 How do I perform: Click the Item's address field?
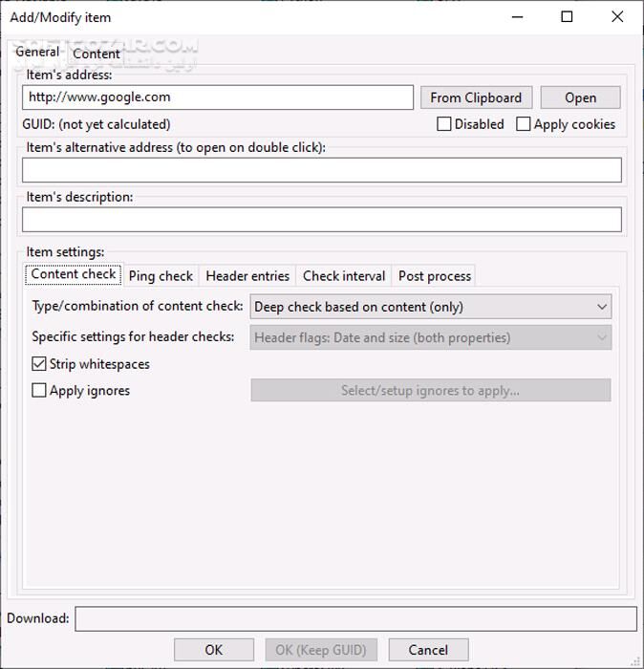(x=218, y=97)
